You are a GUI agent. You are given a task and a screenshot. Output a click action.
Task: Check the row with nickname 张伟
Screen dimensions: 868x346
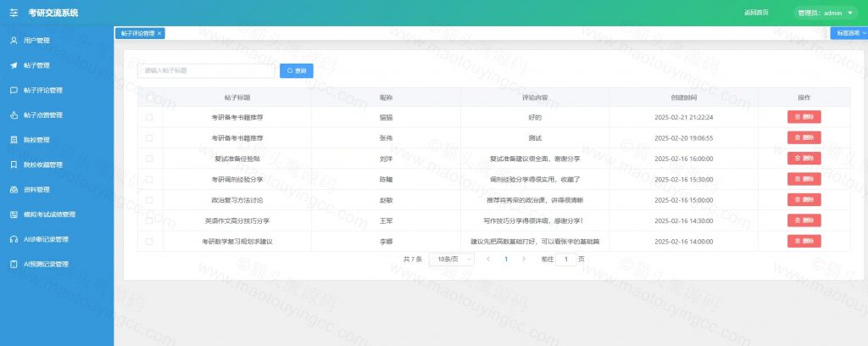click(149, 138)
